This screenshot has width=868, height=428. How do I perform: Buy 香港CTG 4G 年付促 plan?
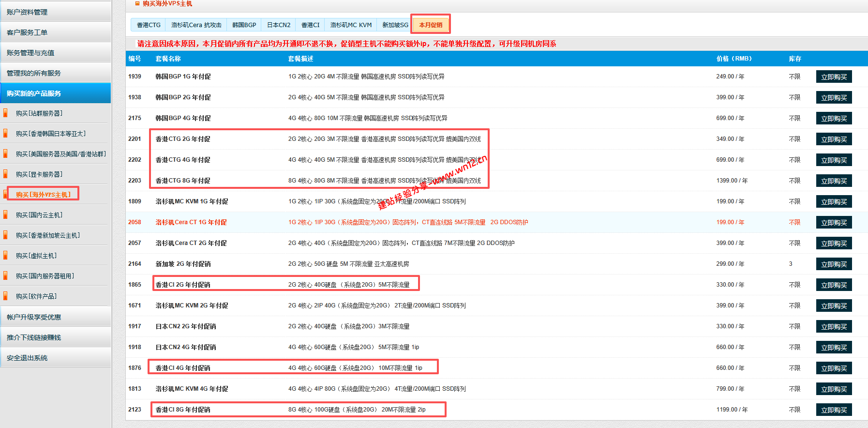834,160
